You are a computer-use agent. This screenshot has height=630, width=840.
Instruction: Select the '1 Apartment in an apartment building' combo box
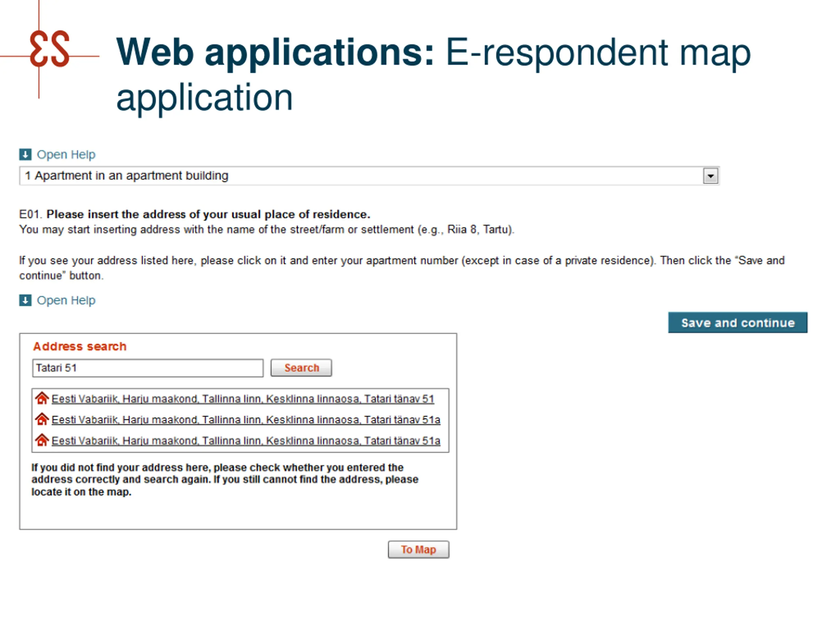click(x=369, y=176)
